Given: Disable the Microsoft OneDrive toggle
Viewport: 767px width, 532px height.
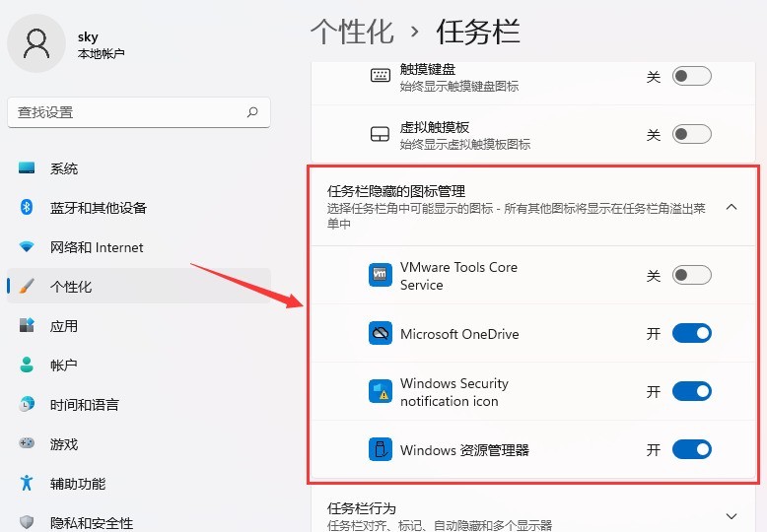Looking at the screenshot, I should (692, 333).
